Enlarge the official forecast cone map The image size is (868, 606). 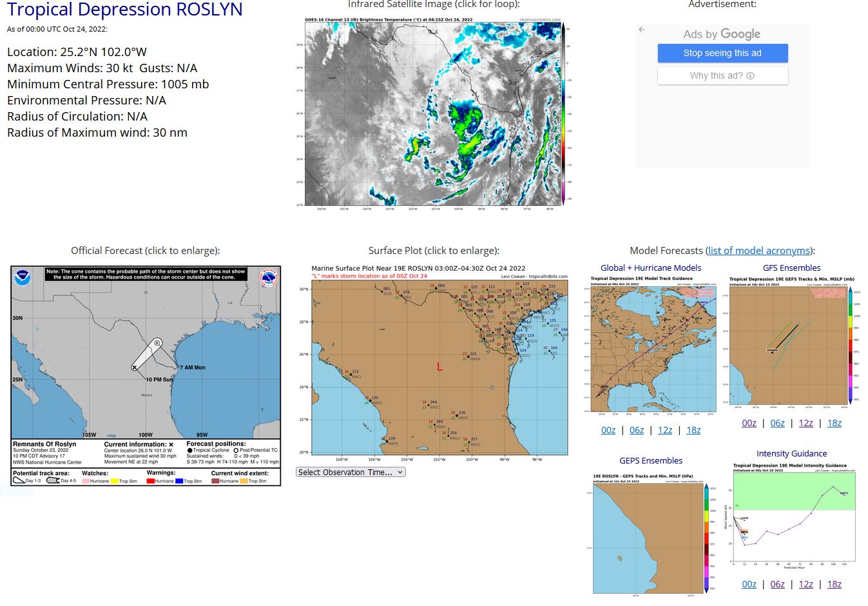146,375
